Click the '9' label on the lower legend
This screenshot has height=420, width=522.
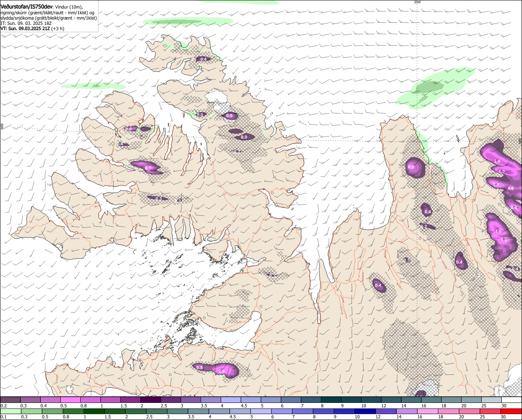tap(335, 417)
